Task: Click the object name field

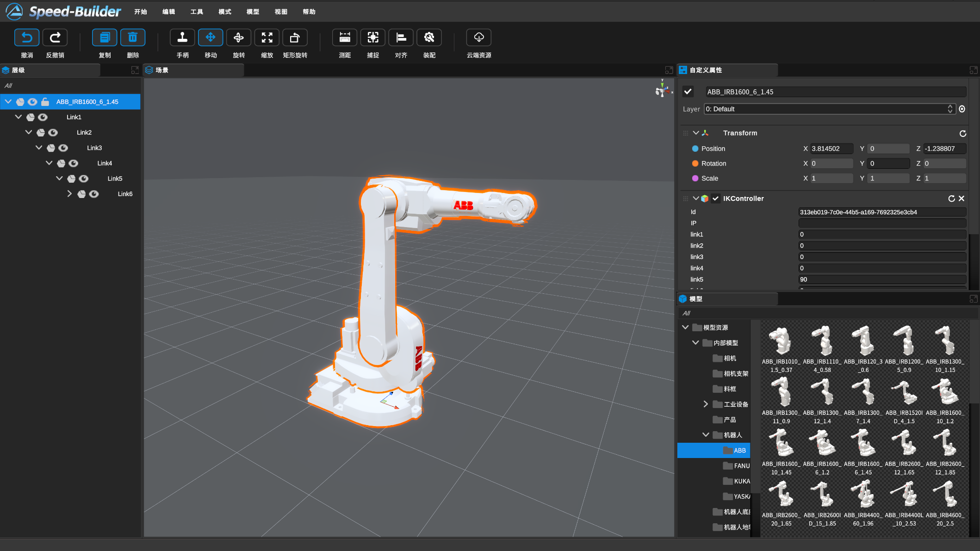Action: 836,92
